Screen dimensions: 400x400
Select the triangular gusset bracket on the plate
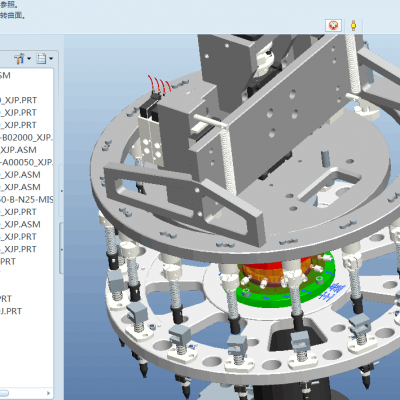pyautogui.click(x=183, y=201)
